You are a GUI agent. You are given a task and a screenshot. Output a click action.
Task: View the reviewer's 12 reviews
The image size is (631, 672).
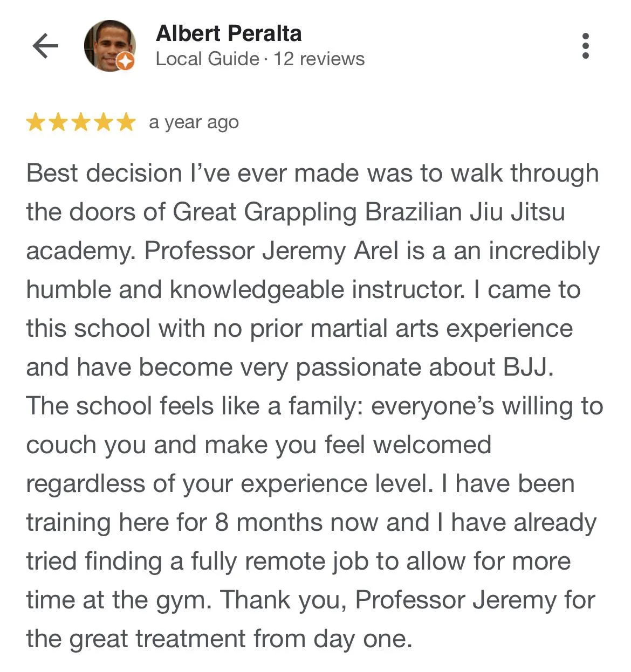(319, 59)
